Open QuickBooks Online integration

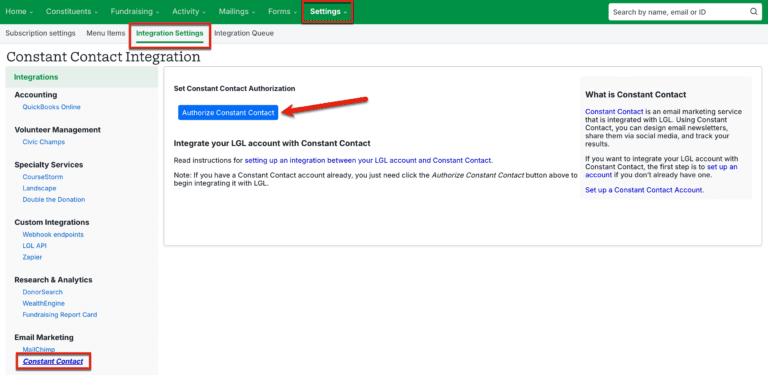click(x=51, y=107)
